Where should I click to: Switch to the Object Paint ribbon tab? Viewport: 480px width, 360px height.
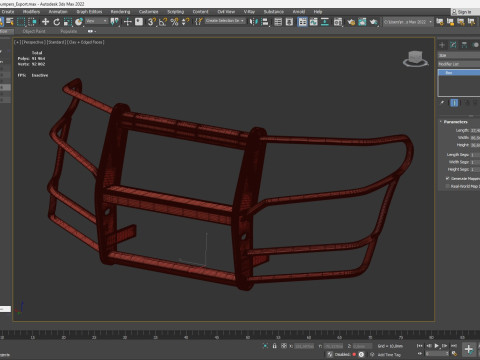coord(34,31)
